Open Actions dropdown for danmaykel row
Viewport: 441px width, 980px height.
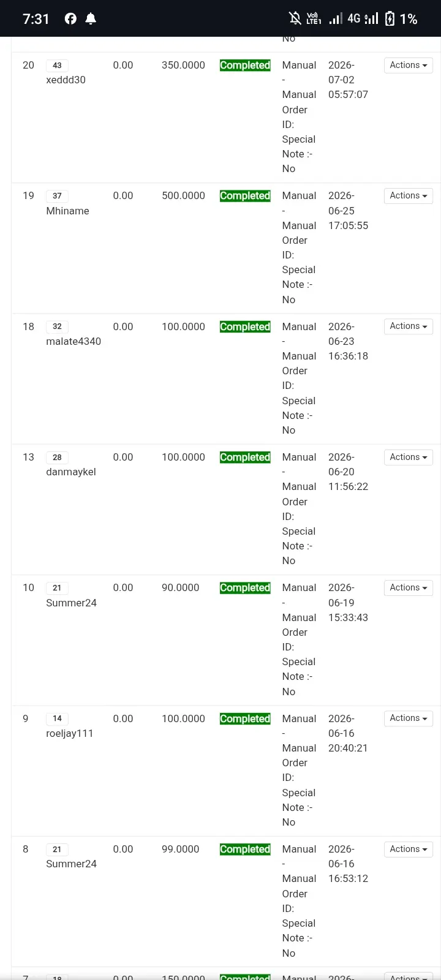pyautogui.click(x=409, y=458)
